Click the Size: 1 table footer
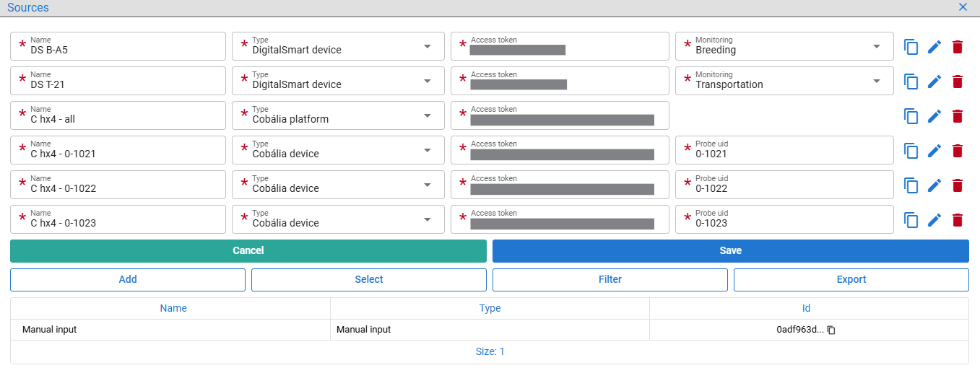 (490, 352)
